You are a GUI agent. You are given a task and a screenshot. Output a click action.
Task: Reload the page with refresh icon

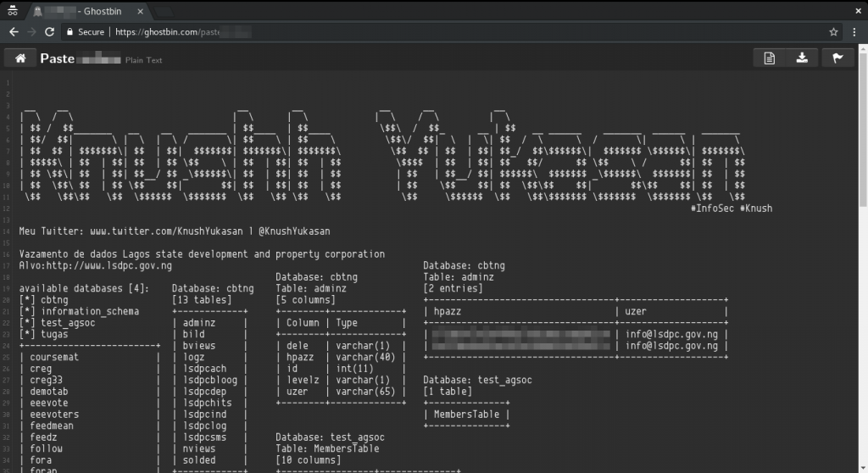coord(49,32)
